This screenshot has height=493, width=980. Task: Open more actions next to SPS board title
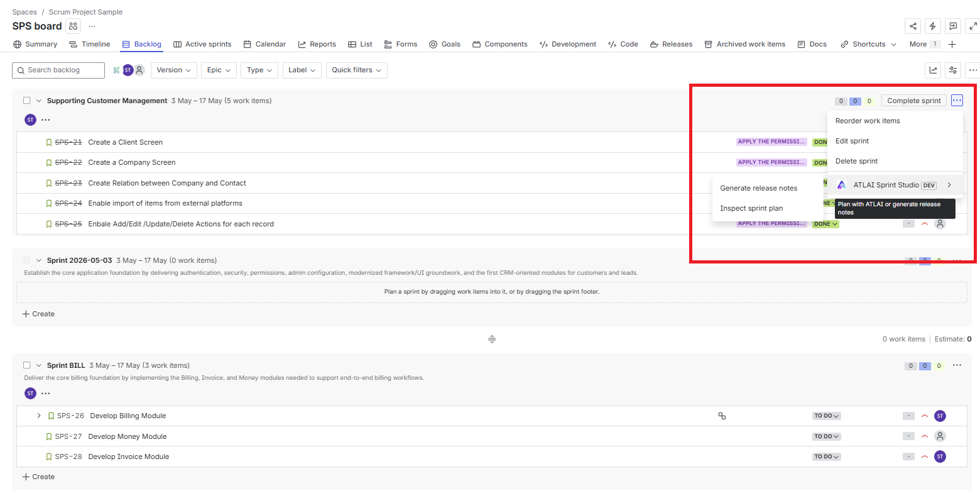click(92, 26)
